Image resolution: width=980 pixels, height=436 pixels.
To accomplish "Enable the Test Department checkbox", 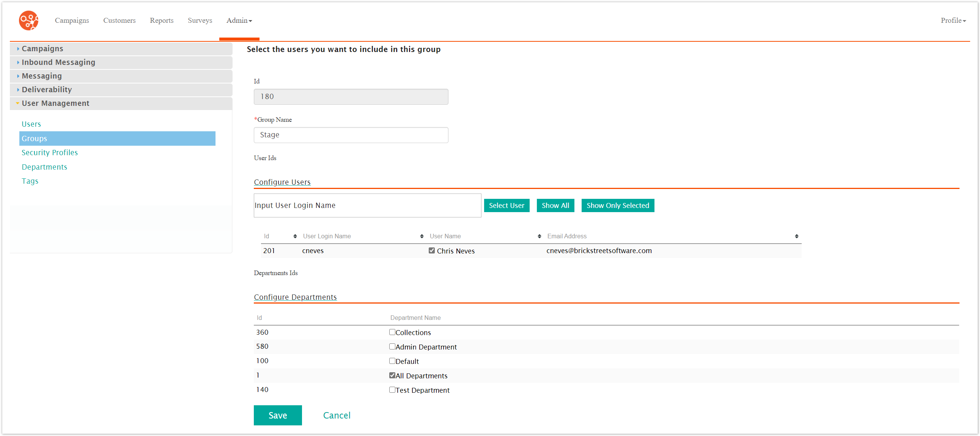I will click(x=392, y=390).
